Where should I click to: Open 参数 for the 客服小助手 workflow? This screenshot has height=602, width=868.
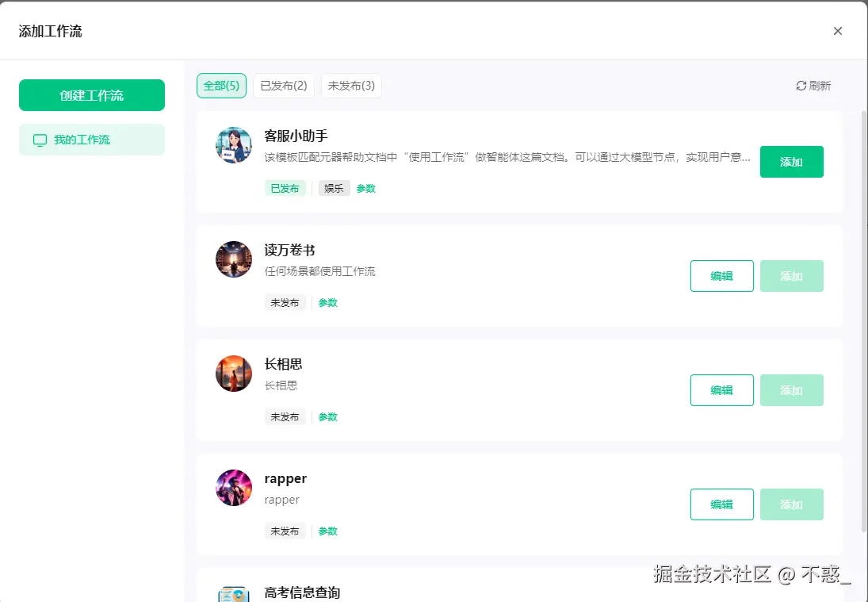point(365,188)
